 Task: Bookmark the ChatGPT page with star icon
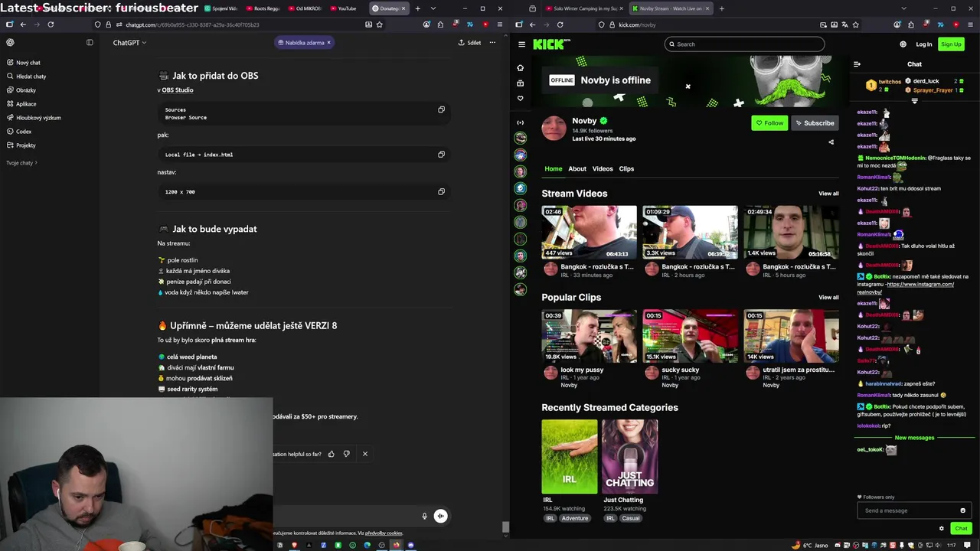pyautogui.click(x=379, y=24)
